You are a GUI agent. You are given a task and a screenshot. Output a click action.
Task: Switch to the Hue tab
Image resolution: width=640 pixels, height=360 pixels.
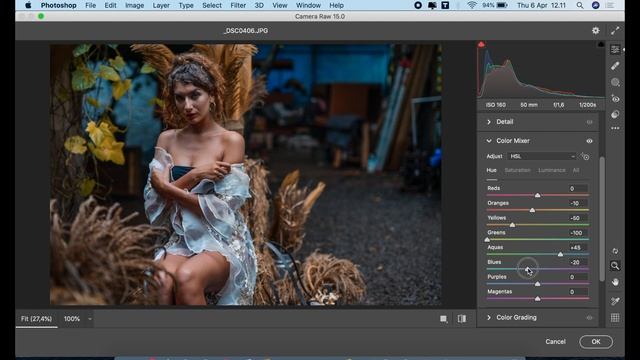pyautogui.click(x=491, y=170)
